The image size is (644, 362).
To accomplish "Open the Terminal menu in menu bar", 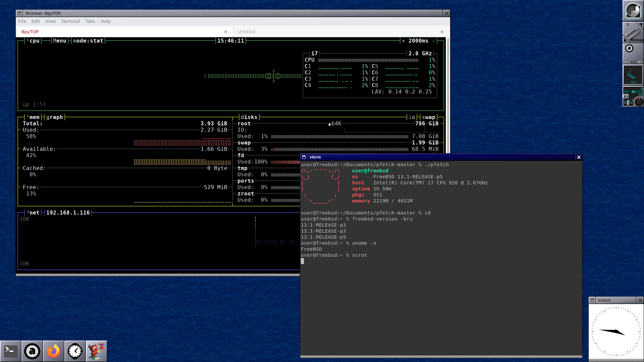I will pyautogui.click(x=70, y=21).
